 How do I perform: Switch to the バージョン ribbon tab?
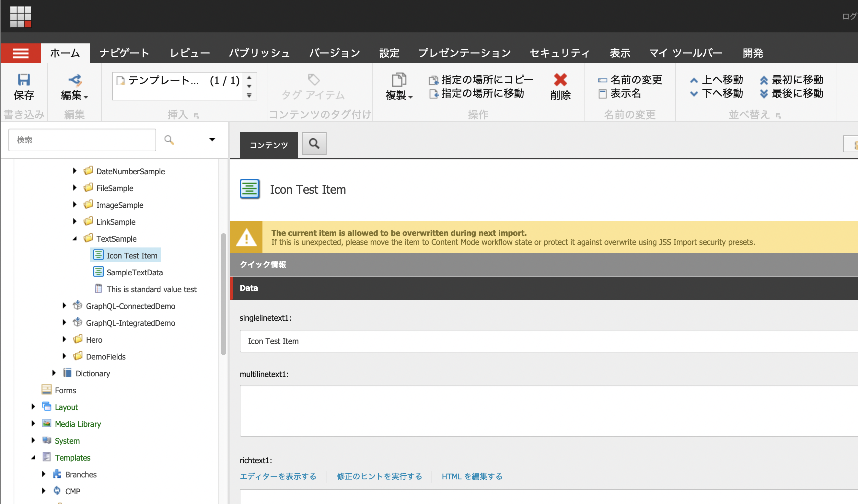334,53
